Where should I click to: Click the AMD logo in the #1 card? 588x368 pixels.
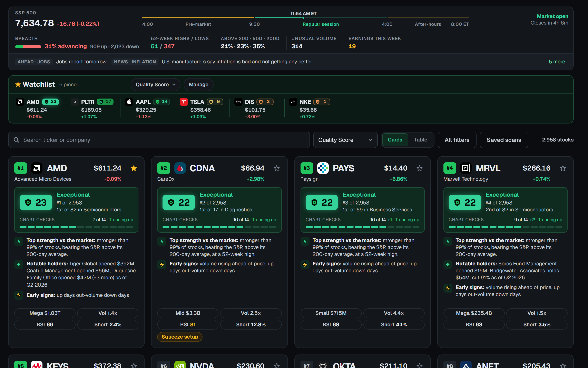37,168
